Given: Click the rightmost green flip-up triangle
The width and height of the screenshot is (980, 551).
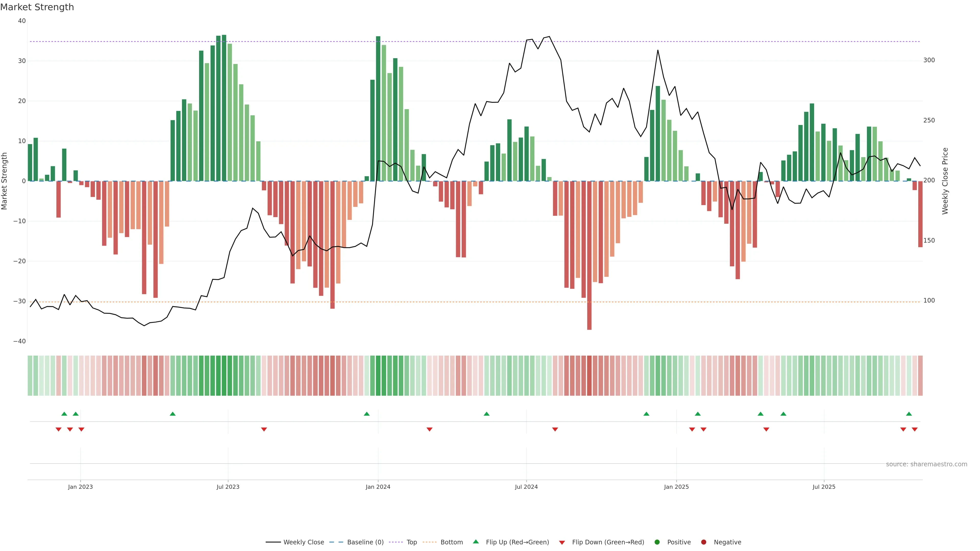Looking at the screenshot, I should (909, 414).
